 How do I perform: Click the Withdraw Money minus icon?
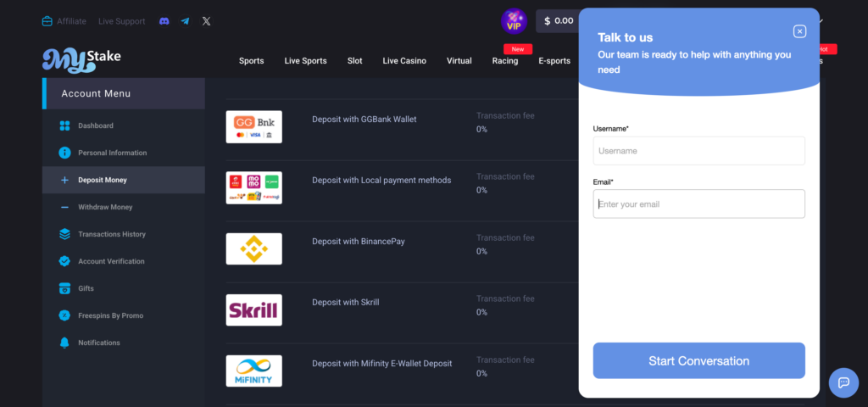(x=64, y=207)
